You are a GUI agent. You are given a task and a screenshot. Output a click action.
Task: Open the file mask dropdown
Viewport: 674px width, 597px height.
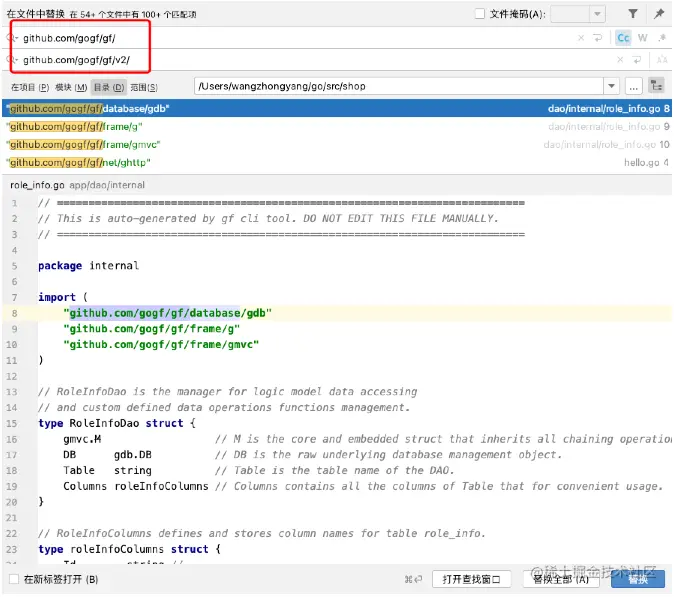tap(597, 14)
